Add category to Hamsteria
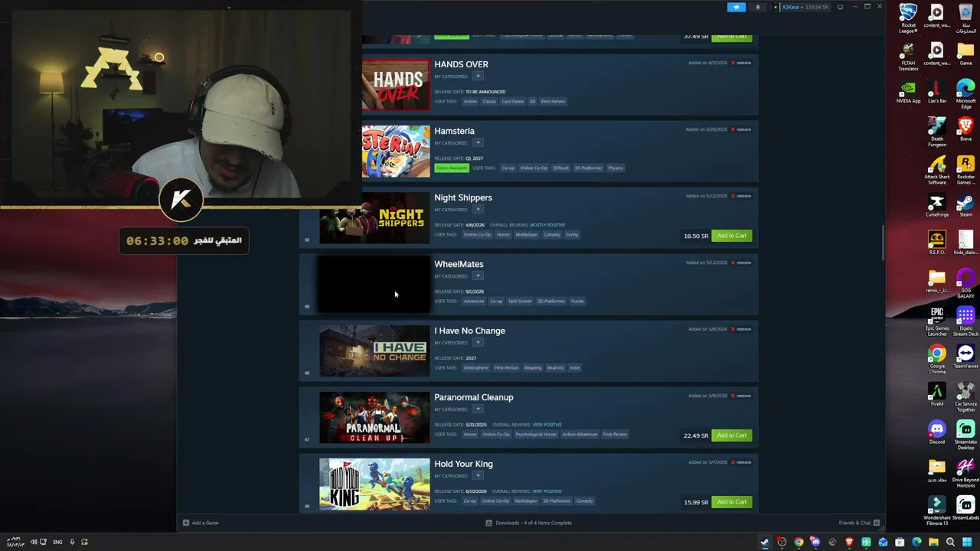The image size is (980, 551). coord(478,142)
